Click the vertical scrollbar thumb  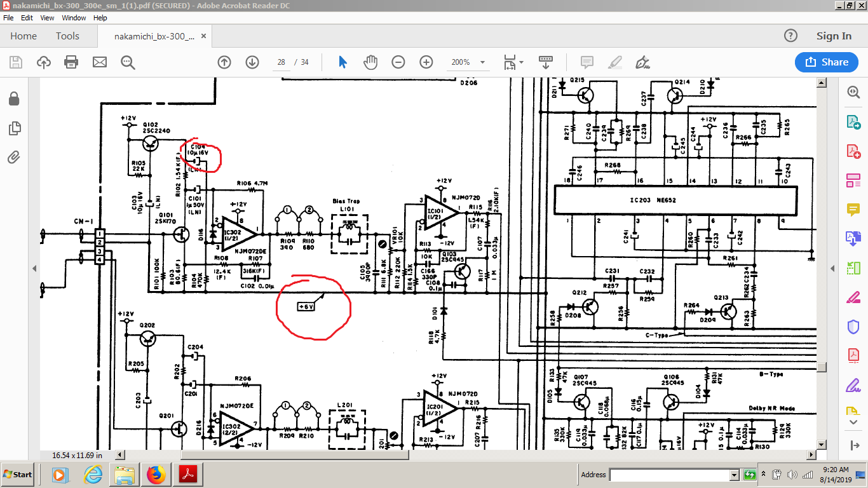(x=822, y=367)
